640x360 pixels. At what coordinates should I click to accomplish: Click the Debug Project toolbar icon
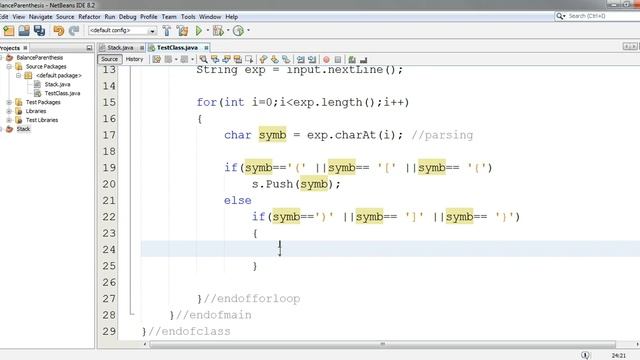218,31
